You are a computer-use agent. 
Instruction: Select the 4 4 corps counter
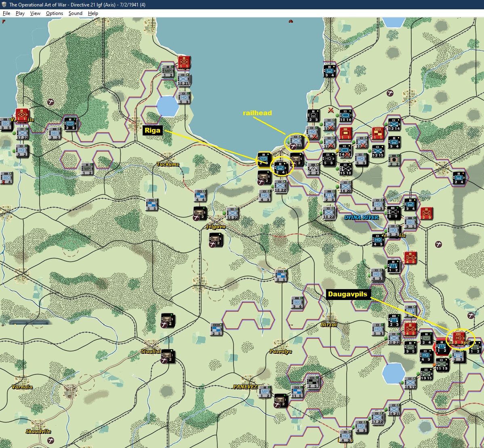tap(201, 196)
